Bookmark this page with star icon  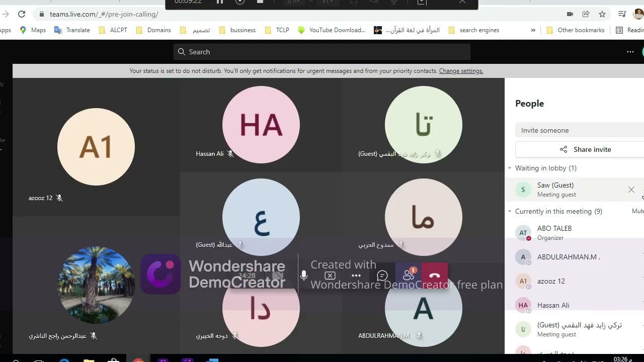coord(602,14)
